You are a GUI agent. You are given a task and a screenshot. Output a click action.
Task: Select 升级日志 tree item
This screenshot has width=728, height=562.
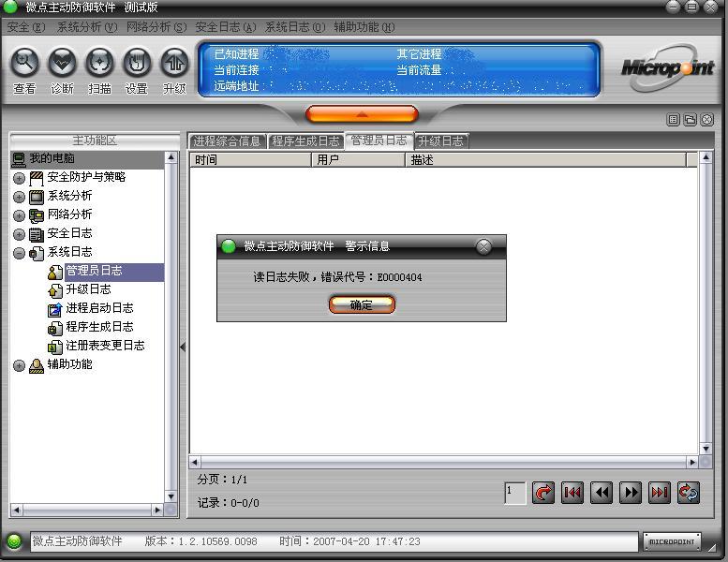[x=88, y=289]
